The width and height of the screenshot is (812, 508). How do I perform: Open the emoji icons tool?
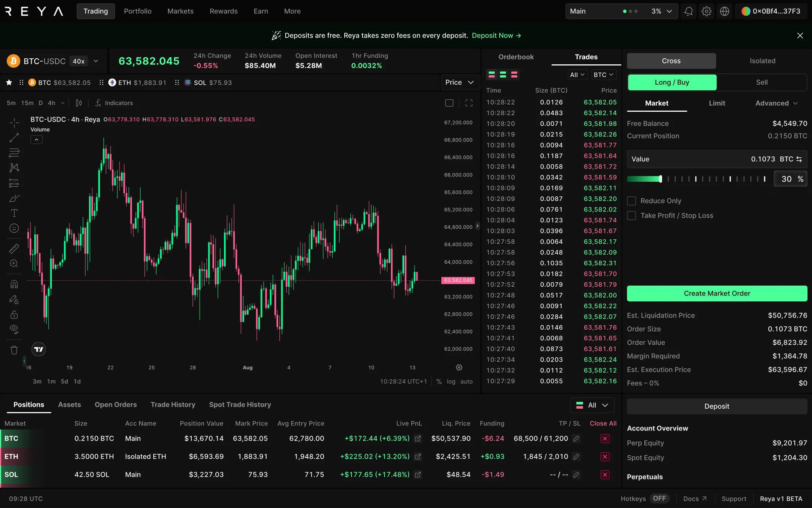pyautogui.click(x=14, y=228)
